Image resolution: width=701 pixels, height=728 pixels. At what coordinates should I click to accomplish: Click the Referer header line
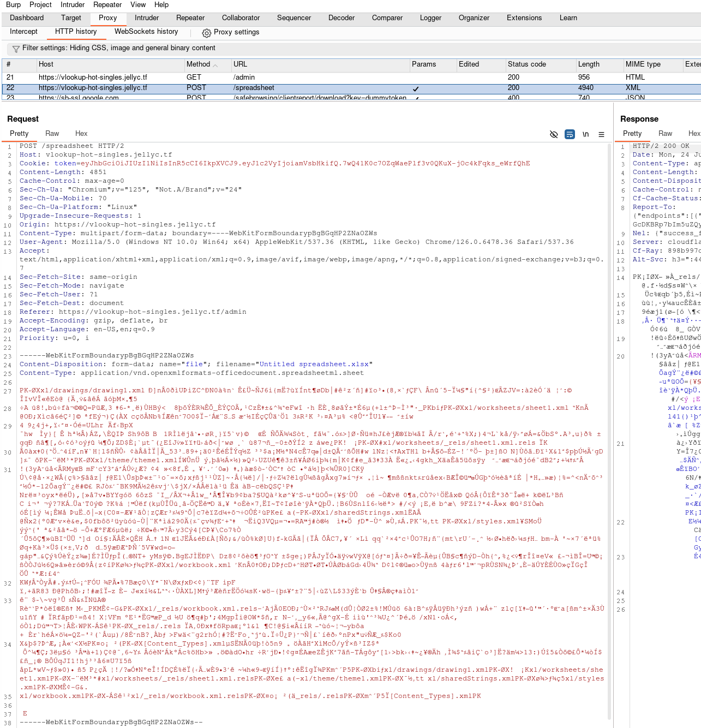(133, 312)
